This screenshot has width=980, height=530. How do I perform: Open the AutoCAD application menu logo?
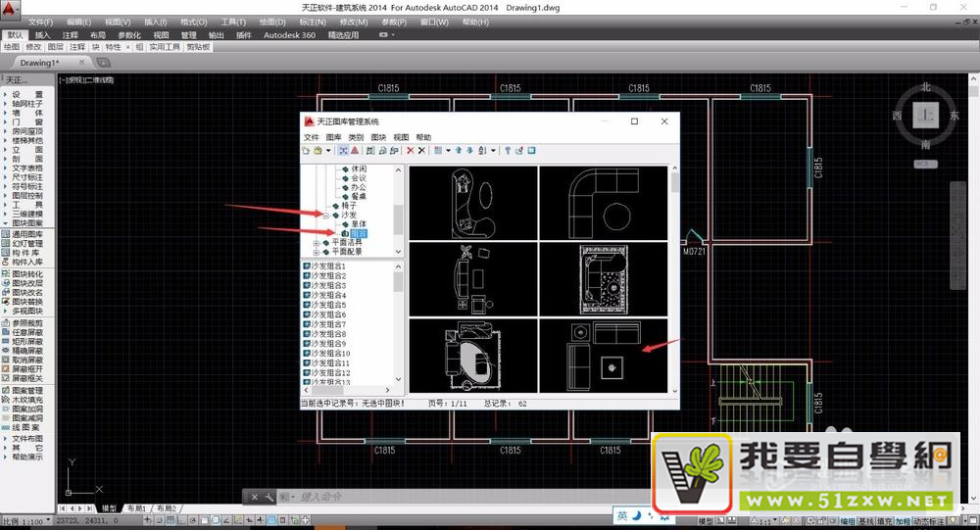coord(10,10)
